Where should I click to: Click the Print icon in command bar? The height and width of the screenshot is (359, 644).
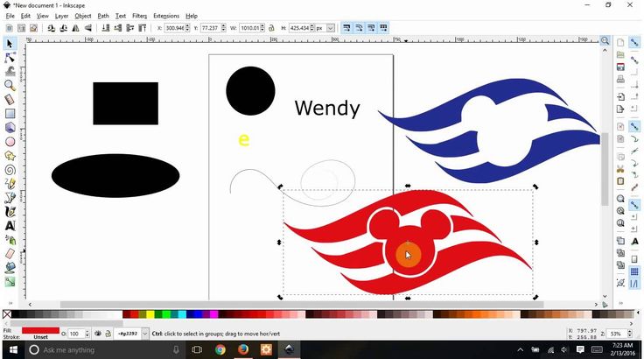[620, 80]
